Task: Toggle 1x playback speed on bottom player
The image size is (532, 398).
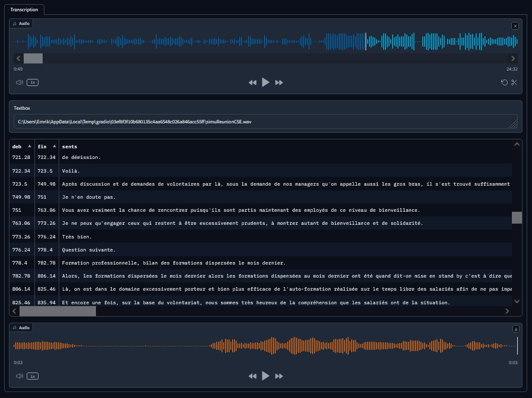Action: (x=33, y=375)
